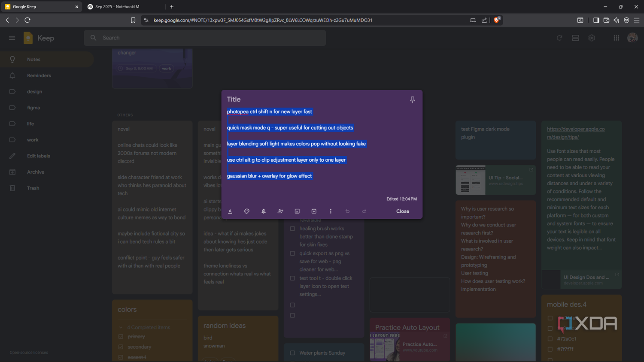The width and height of the screenshot is (644, 362).
Task: Check the 'quick export as png' item
Action: point(292,253)
